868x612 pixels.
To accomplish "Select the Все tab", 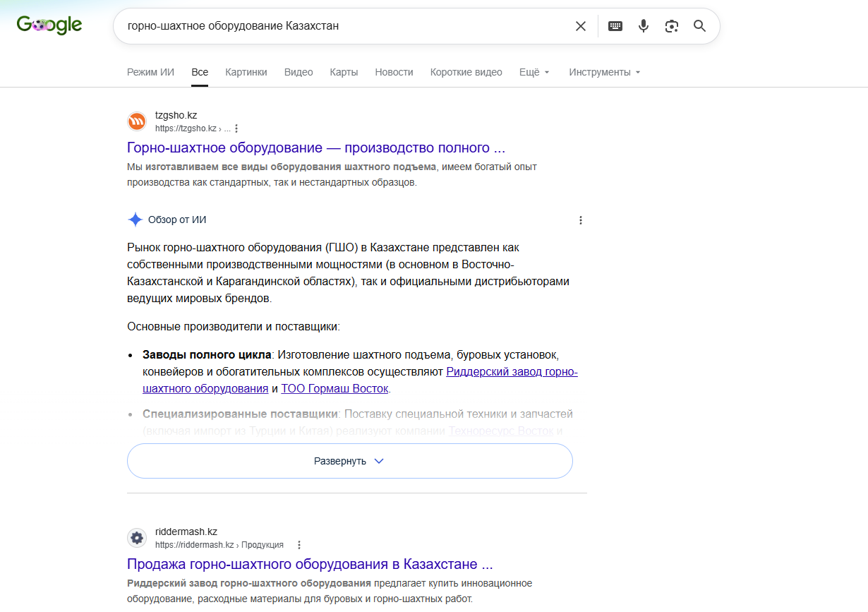I will pos(200,72).
